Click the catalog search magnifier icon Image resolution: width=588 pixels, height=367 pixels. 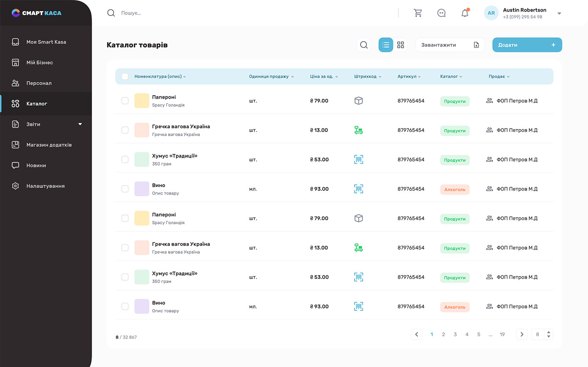(x=364, y=45)
